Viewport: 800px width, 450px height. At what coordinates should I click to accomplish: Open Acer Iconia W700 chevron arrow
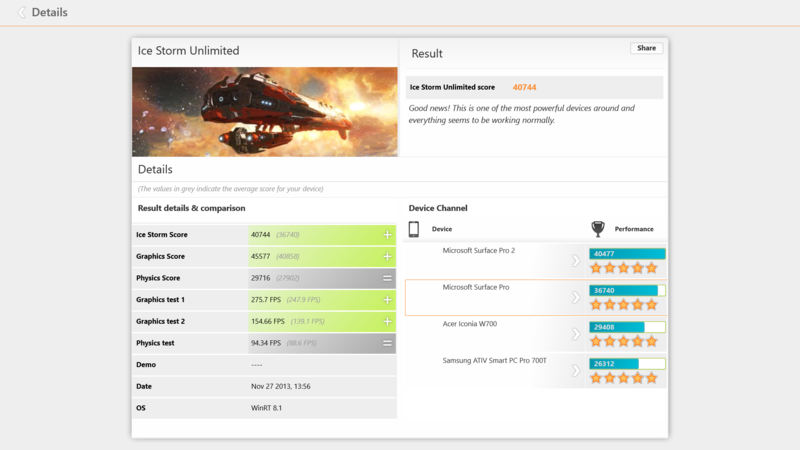(x=576, y=334)
